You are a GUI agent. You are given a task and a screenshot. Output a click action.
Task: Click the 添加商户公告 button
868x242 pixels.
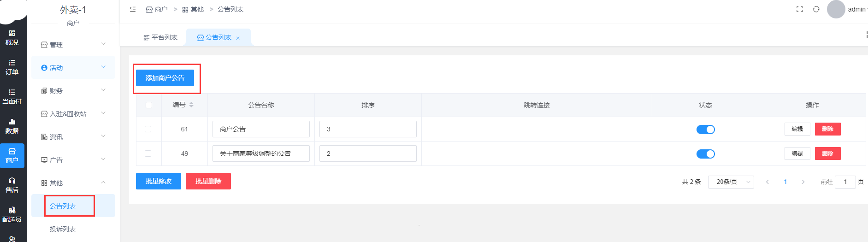coord(165,78)
